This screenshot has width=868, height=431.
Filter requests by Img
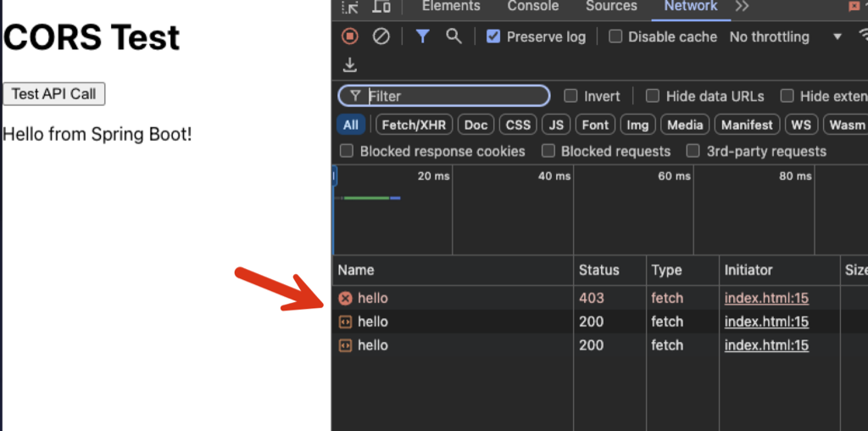[x=637, y=125]
